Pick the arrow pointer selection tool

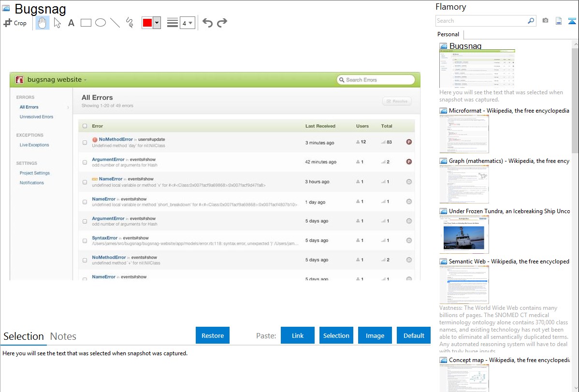point(57,23)
